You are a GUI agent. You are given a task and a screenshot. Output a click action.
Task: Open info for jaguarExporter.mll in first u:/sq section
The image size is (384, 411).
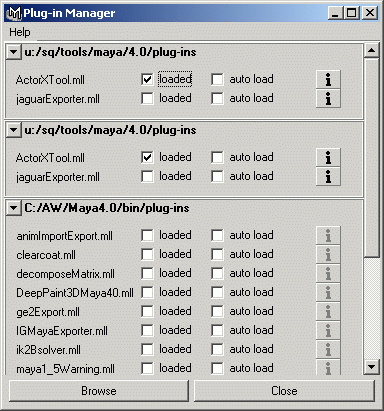coord(328,98)
